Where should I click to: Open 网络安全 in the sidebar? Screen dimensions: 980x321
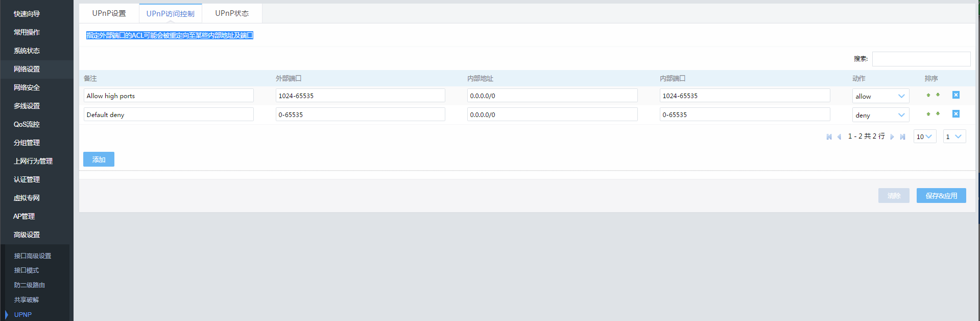coord(27,87)
